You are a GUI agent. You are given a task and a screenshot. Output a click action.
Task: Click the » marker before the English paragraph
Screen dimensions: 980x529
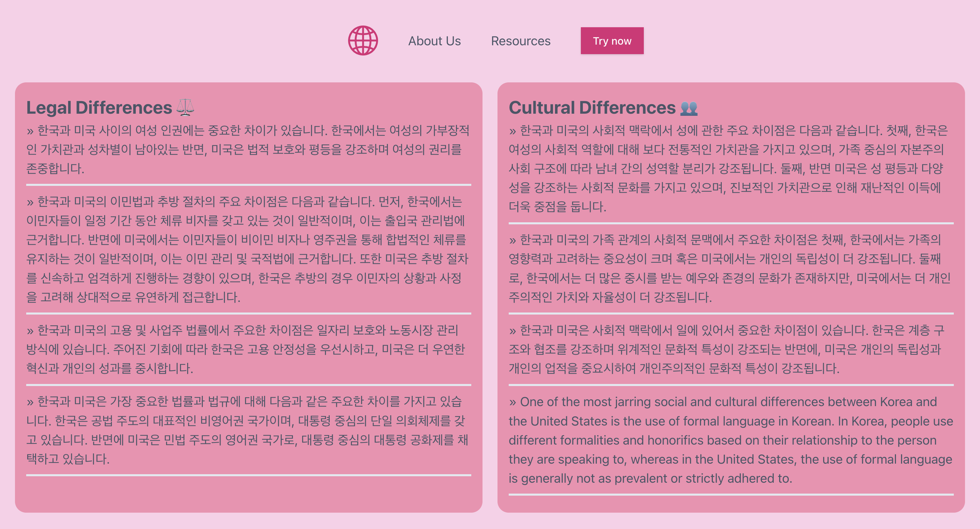pos(512,402)
